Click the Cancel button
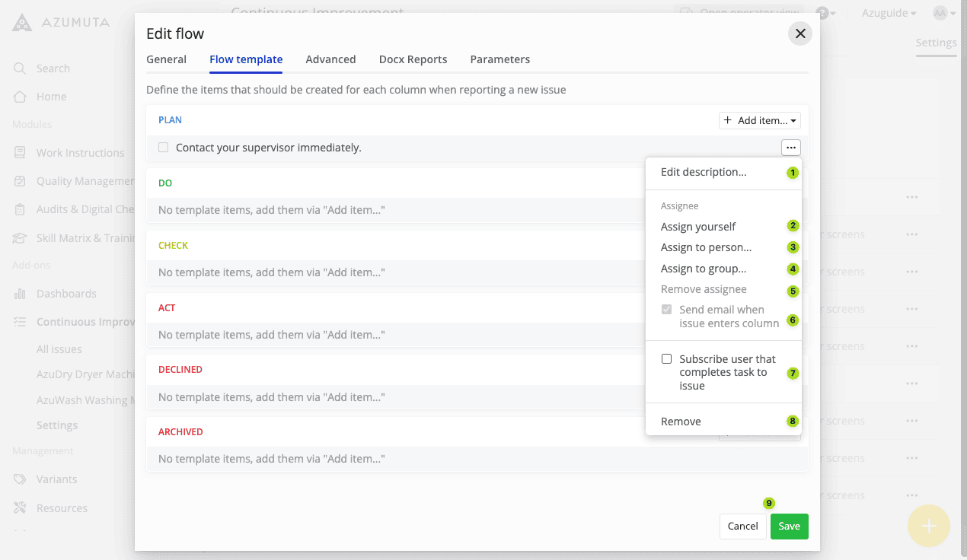967x560 pixels. [742, 526]
